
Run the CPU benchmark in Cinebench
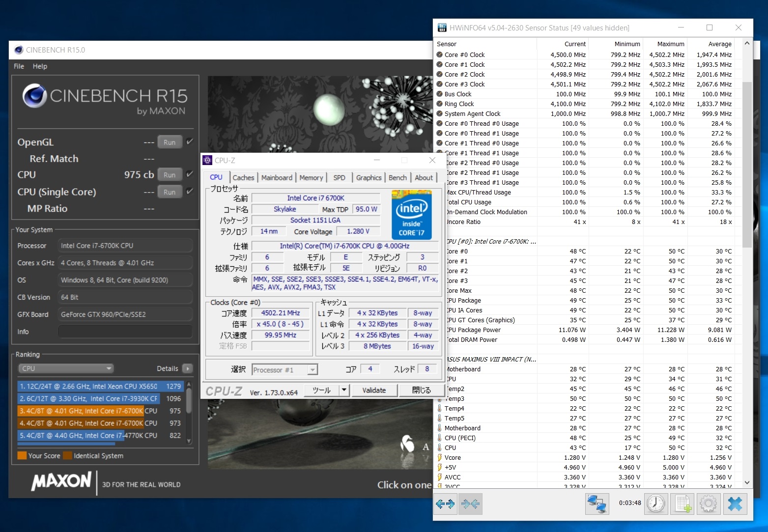click(x=170, y=174)
